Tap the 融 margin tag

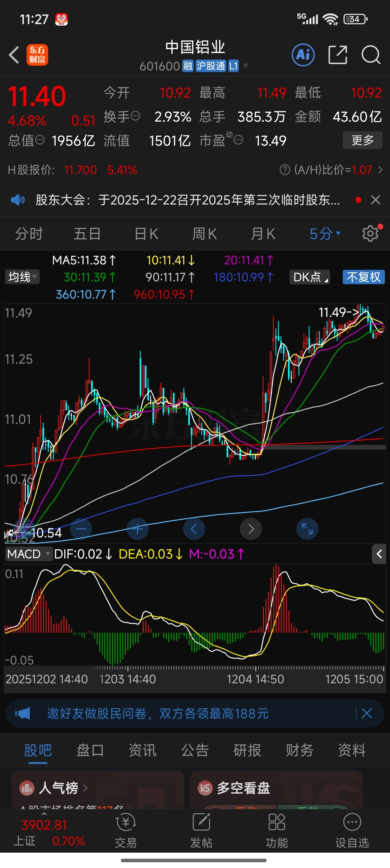pos(188,66)
